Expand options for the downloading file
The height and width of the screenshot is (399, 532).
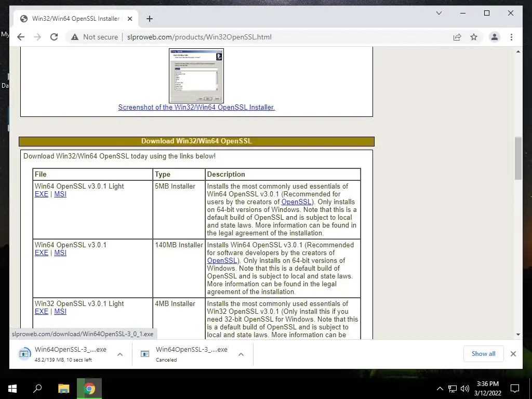[120, 354]
